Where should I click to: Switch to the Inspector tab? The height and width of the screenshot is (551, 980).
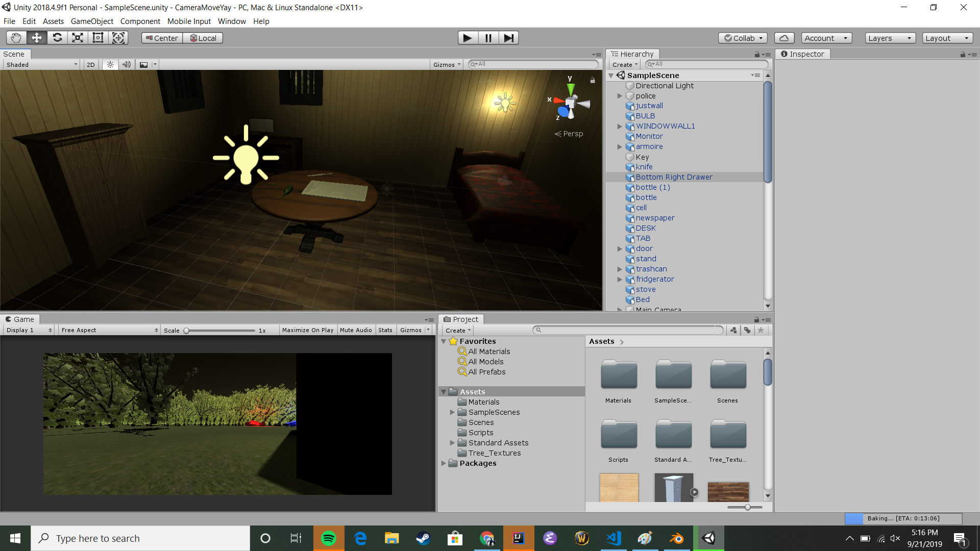[803, 54]
